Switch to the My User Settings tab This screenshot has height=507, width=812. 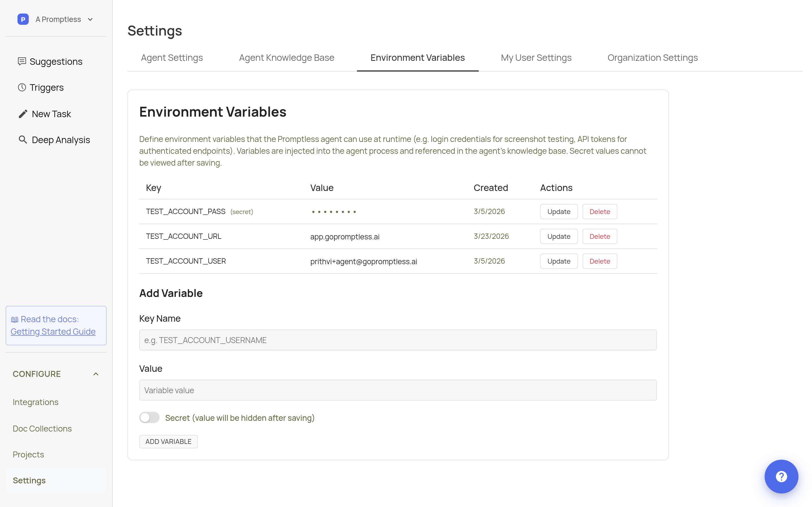536,57
